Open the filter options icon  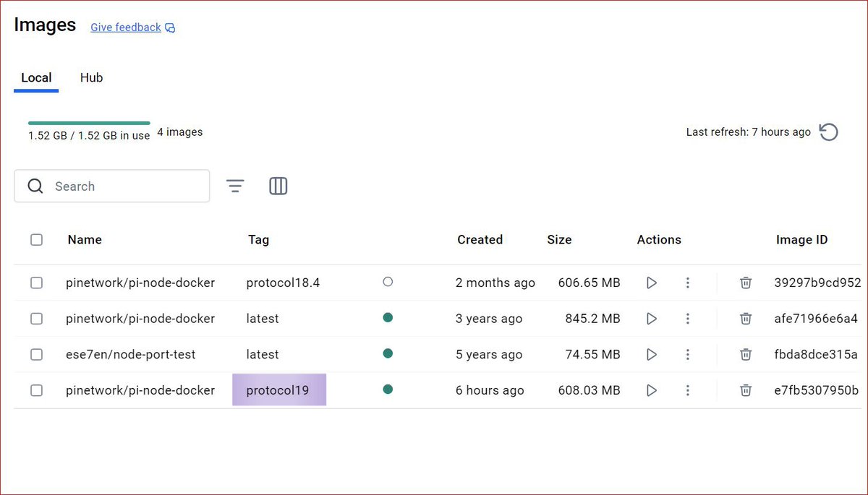[x=235, y=186]
